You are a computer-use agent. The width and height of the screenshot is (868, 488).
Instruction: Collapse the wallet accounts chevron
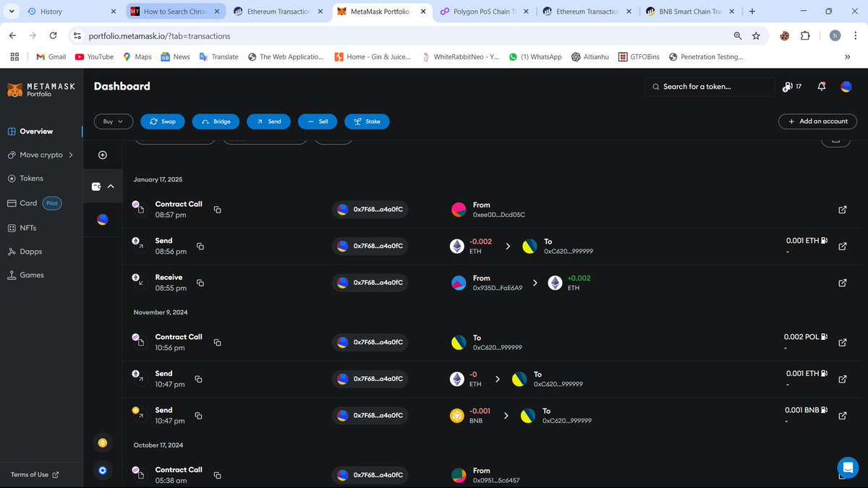coord(111,187)
